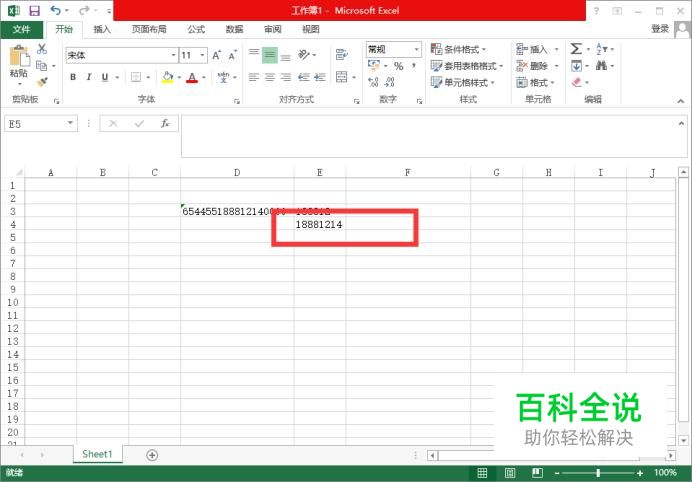
Task: Toggle align text left
Action: click(254, 77)
